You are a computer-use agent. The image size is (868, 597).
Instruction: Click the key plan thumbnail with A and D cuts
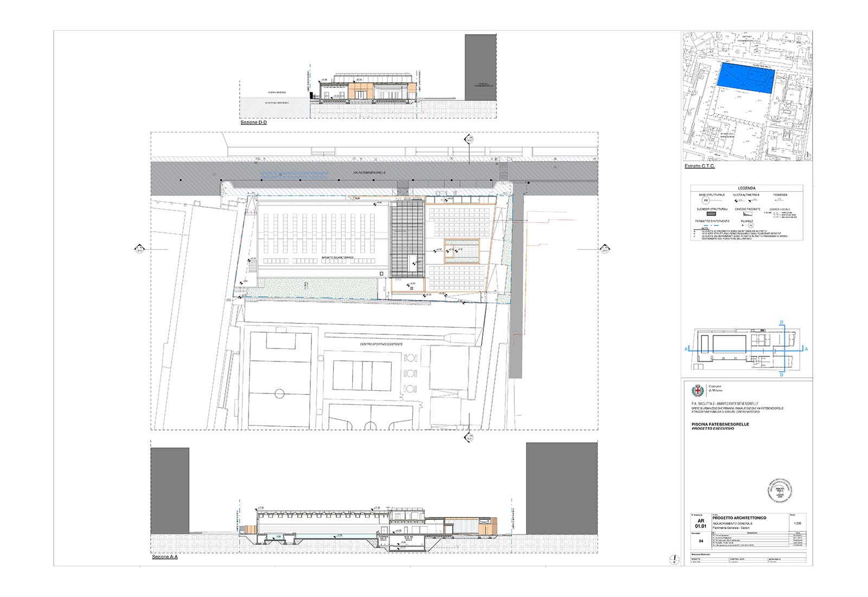tap(746, 347)
